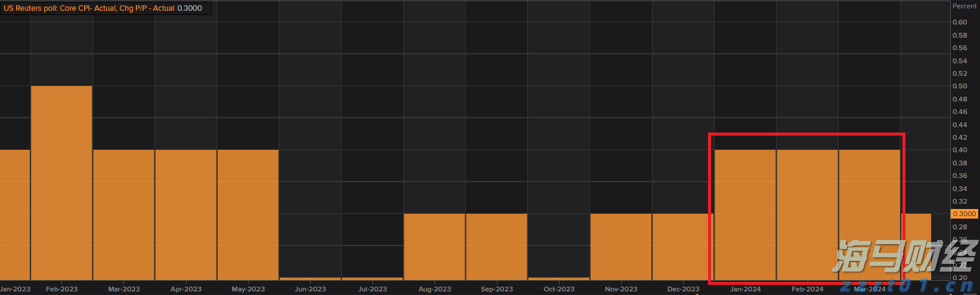Image resolution: width=980 pixels, height=295 pixels.
Task: Click the Mar-2024 bar inside red box
Action: click(x=869, y=214)
